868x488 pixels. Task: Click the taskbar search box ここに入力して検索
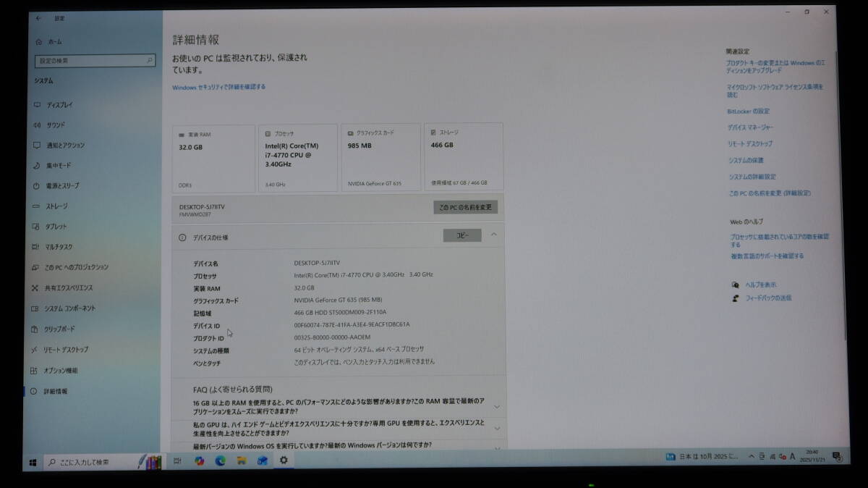point(104,461)
